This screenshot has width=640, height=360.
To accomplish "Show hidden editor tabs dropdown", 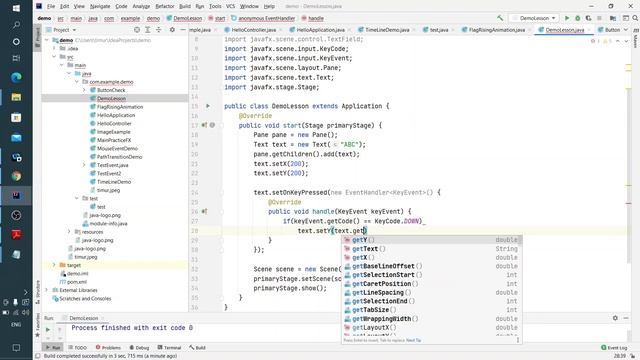I will tap(626, 30).
